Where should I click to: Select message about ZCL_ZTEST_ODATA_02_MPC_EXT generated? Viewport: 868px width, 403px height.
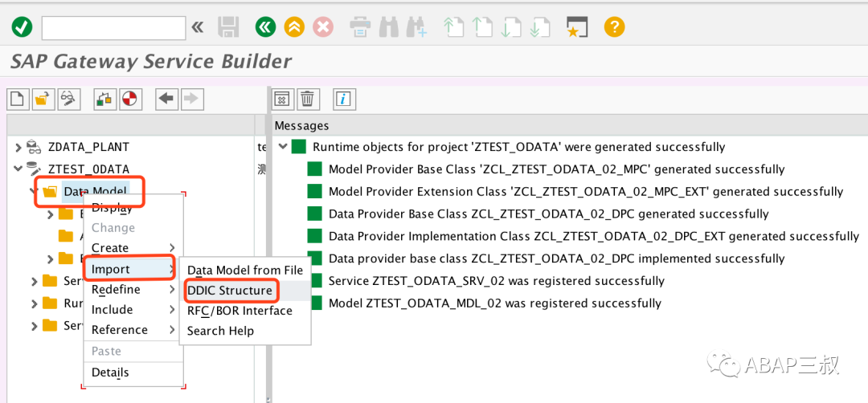586,192
